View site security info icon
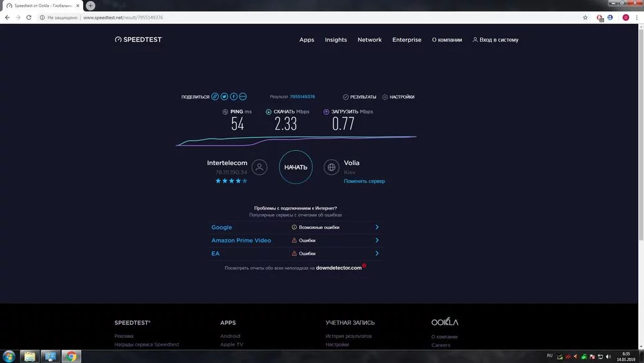 tap(42, 17)
